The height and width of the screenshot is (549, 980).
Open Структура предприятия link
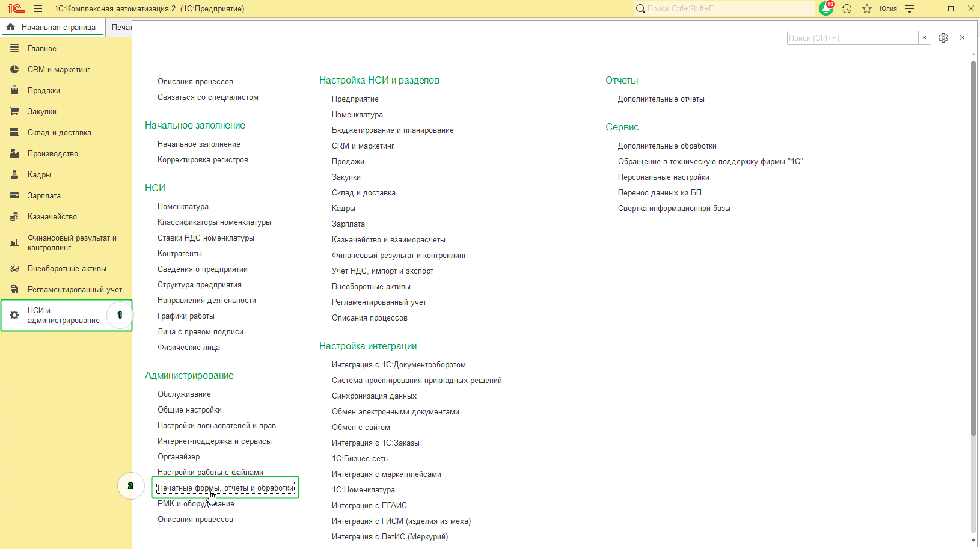click(x=200, y=284)
